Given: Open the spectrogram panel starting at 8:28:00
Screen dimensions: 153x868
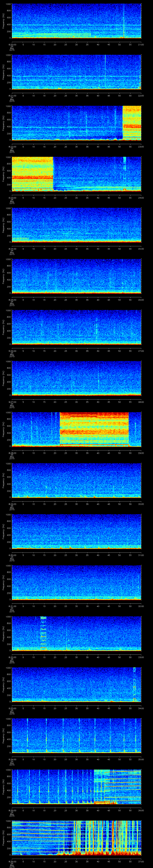Looking at the screenshot, I should pos(77,429).
